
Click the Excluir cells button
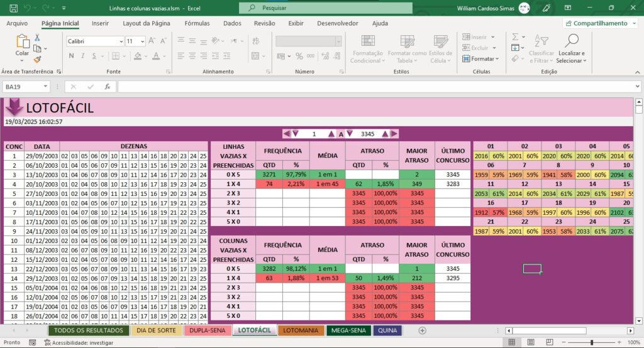[x=479, y=48]
